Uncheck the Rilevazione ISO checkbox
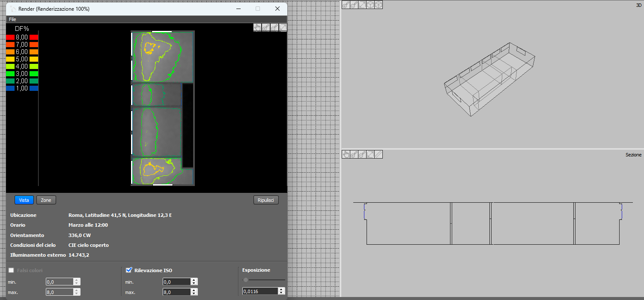Viewport: 644px width, 300px height. click(x=128, y=270)
